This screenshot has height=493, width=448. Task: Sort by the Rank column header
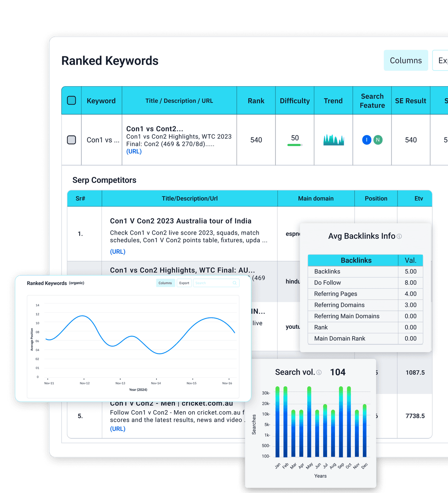point(256,101)
